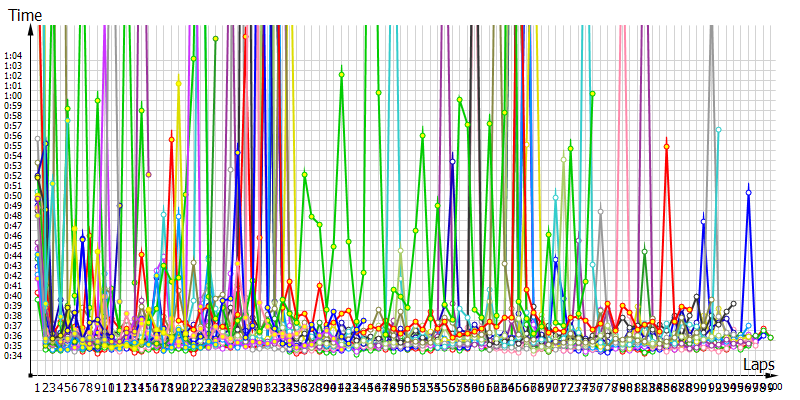Click the arrowhead atop the Time axis
Screen dimensions: 800x400
point(32,28)
